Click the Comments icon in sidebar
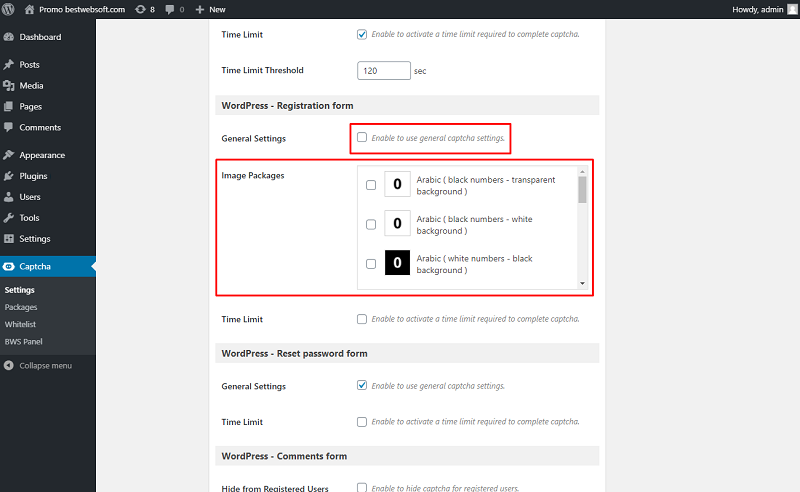This screenshot has width=800, height=492. point(9,127)
